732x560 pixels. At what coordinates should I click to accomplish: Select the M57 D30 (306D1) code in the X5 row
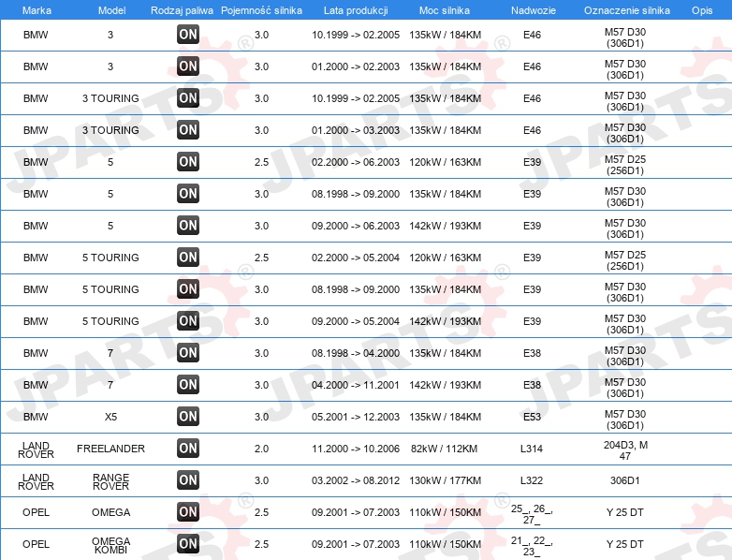[625, 420]
